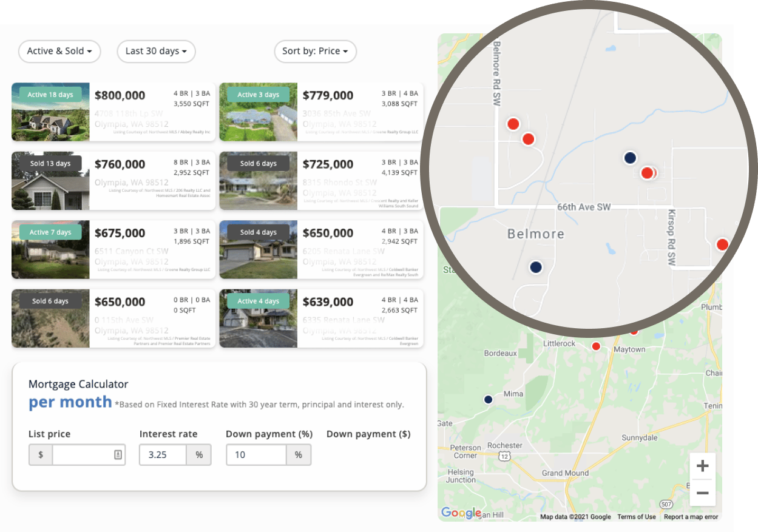The height and width of the screenshot is (532, 758).
Task: Zoom in the map with plus icon
Action: pyautogui.click(x=703, y=466)
